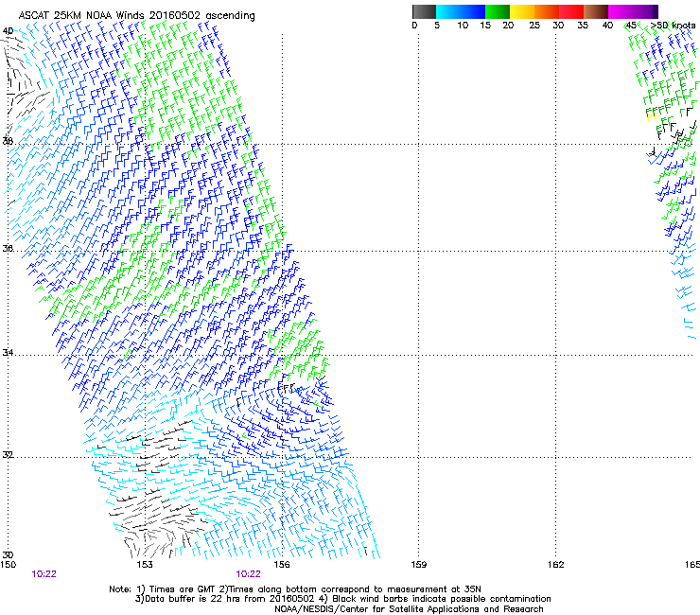Pick the red 30–35 knots legend segment
Screen dimensions: 700x615
571,11
